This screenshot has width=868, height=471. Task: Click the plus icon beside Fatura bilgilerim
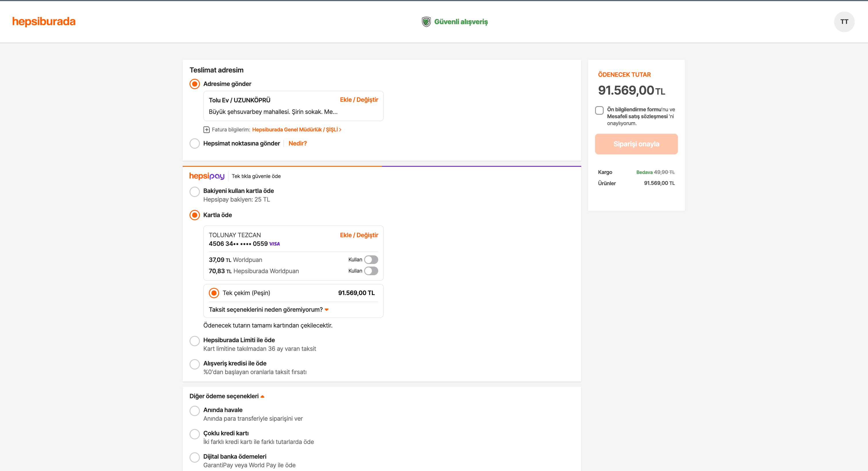[x=207, y=130]
